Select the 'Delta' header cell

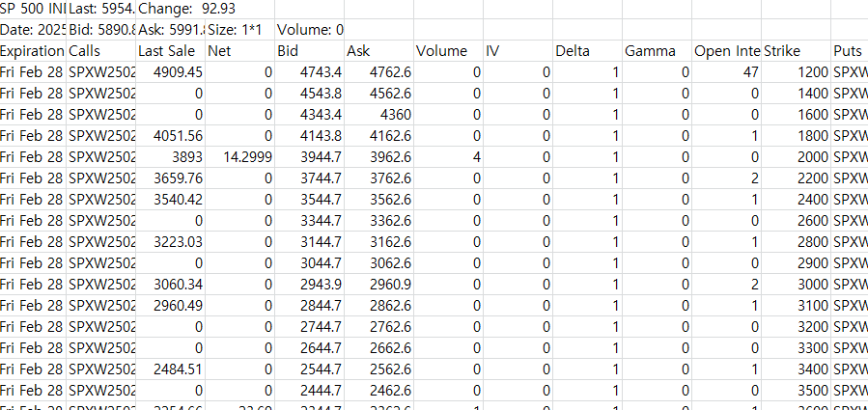[x=587, y=51]
